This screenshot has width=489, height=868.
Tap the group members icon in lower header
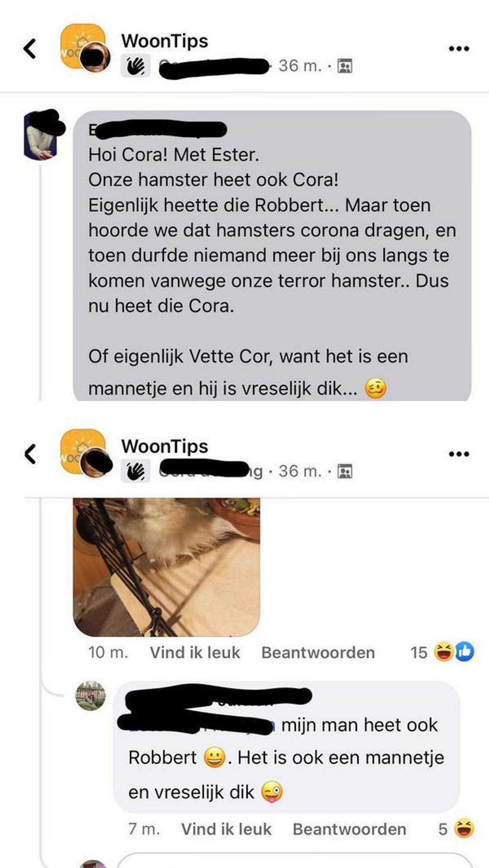coord(345,471)
